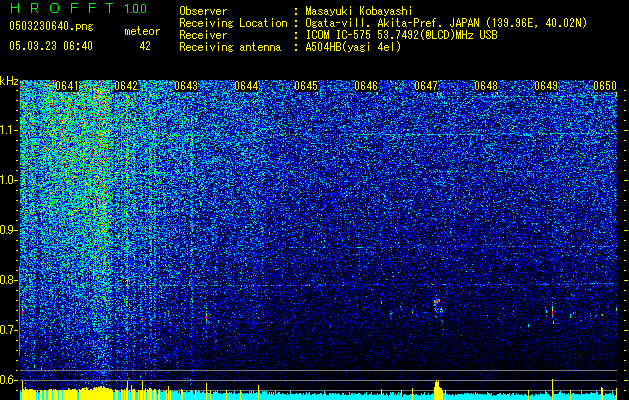
Task: Select the file name 0503230640.png
Action: click(51, 26)
